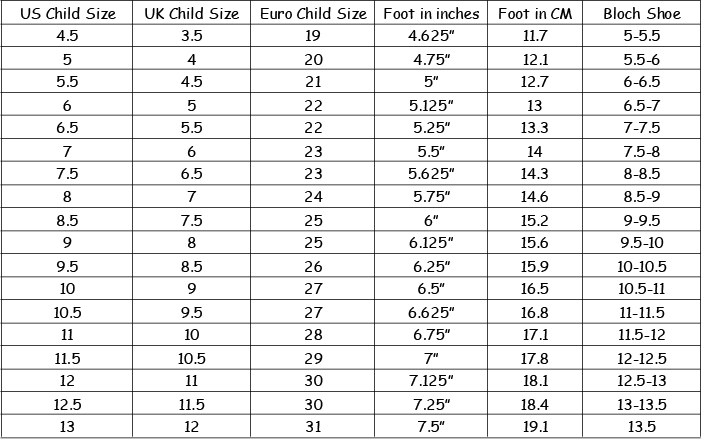Click the 19.1 CM cell
Viewport: 701px width, 439px height.
point(535,426)
